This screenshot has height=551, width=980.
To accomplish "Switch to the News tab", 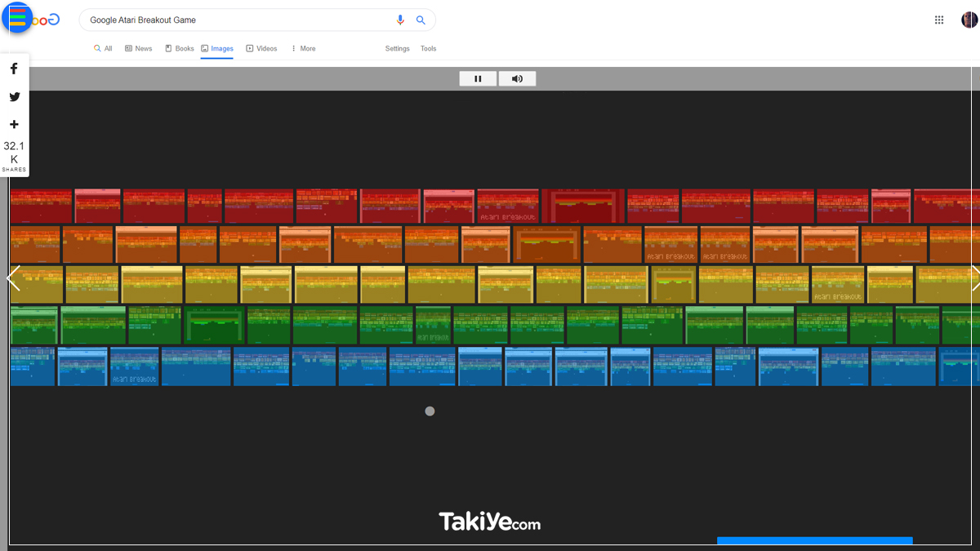I will pos(138,49).
